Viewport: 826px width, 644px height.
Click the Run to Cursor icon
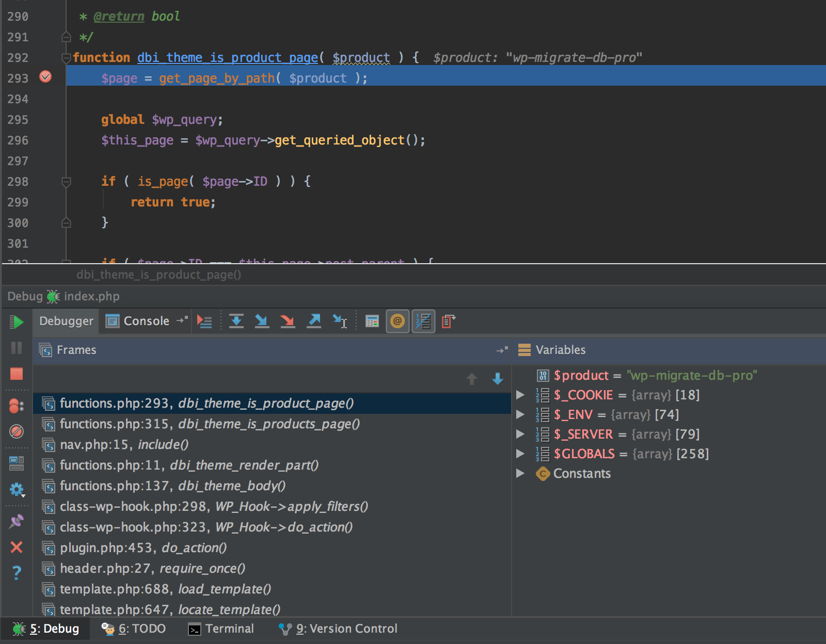coord(340,321)
